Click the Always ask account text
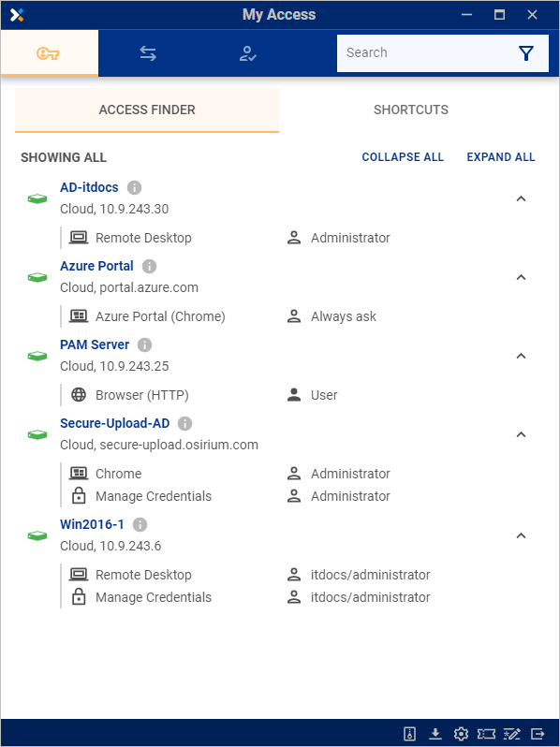This screenshot has width=560, height=747. point(343,316)
